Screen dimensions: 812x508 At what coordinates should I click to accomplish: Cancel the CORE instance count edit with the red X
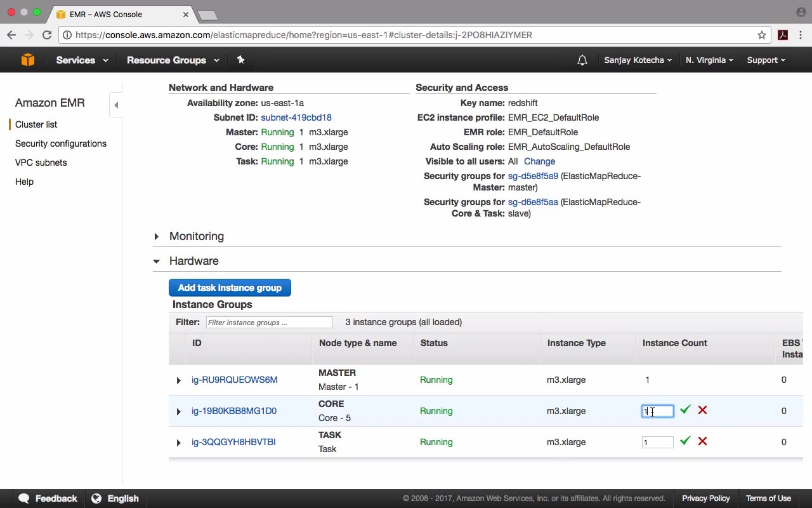click(x=702, y=410)
